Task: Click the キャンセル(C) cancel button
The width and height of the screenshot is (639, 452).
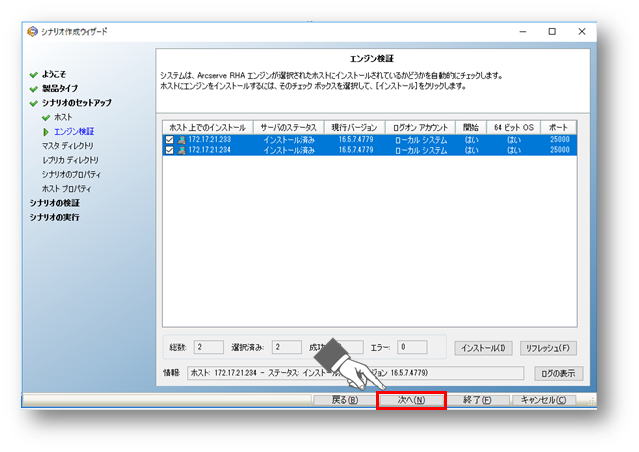Action: pyautogui.click(x=544, y=400)
